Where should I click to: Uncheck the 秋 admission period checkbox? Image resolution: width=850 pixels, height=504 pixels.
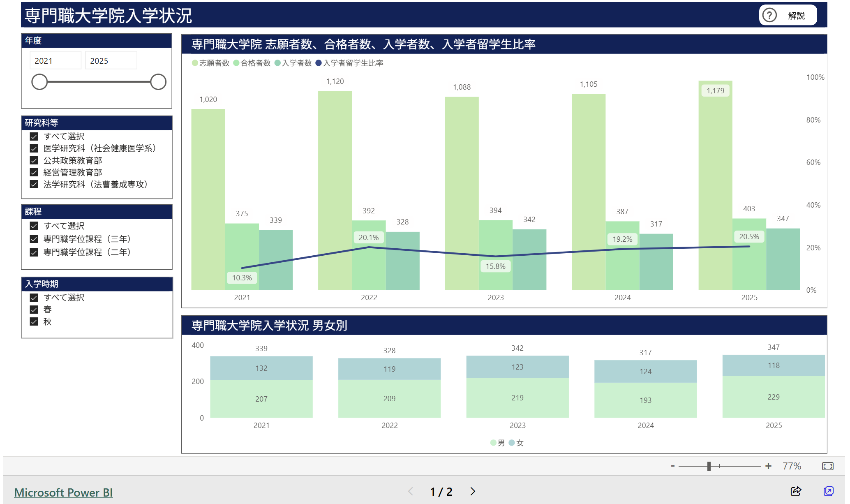tap(34, 321)
